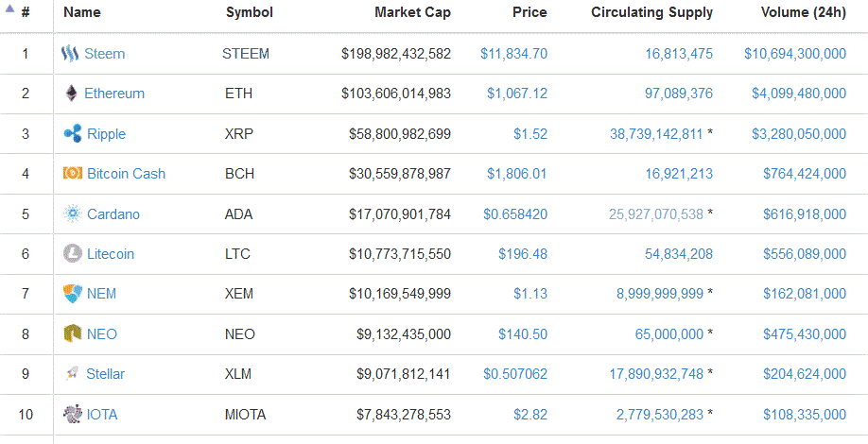Open the IOTA coin name link
Image resolution: width=868 pixels, height=444 pixels.
click(x=102, y=414)
